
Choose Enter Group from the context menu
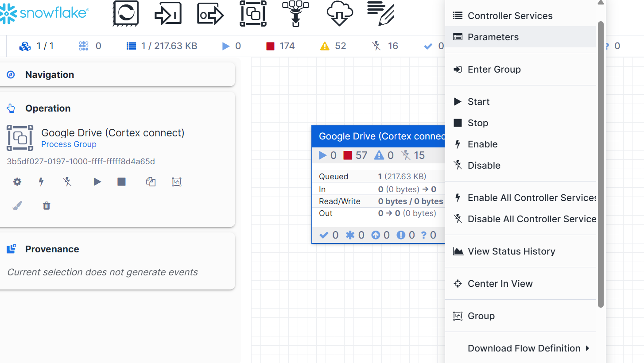[520, 70]
